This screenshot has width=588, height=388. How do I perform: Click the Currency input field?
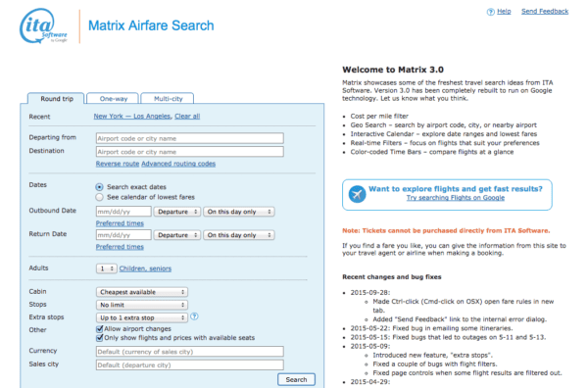tap(190, 352)
